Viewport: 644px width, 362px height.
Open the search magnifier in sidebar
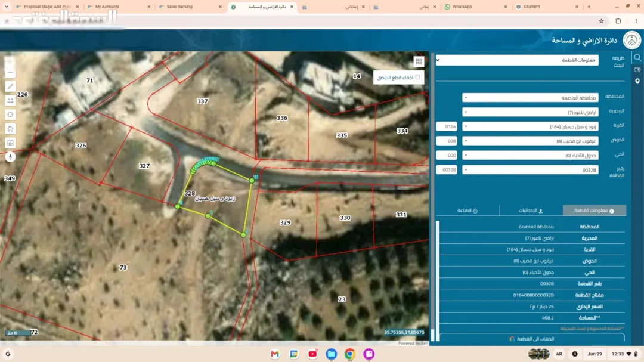pos(637,58)
